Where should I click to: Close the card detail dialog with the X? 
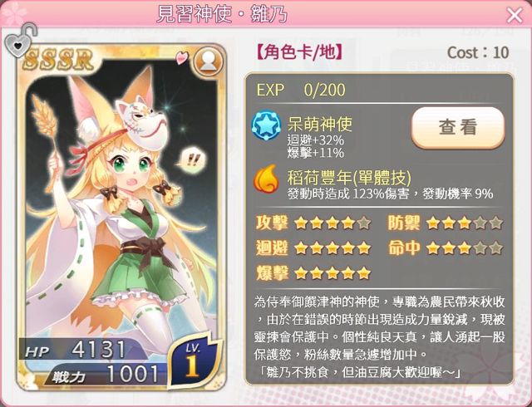[x=515, y=15]
